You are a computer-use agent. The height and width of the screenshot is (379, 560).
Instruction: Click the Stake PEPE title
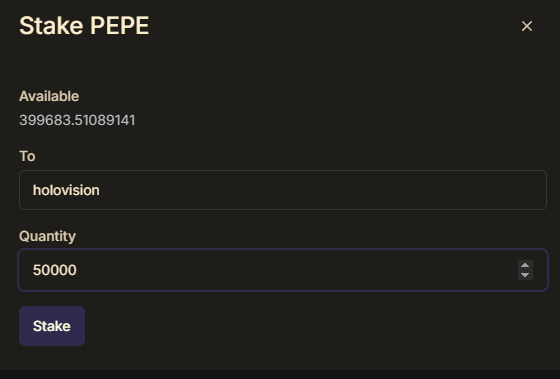(x=84, y=26)
